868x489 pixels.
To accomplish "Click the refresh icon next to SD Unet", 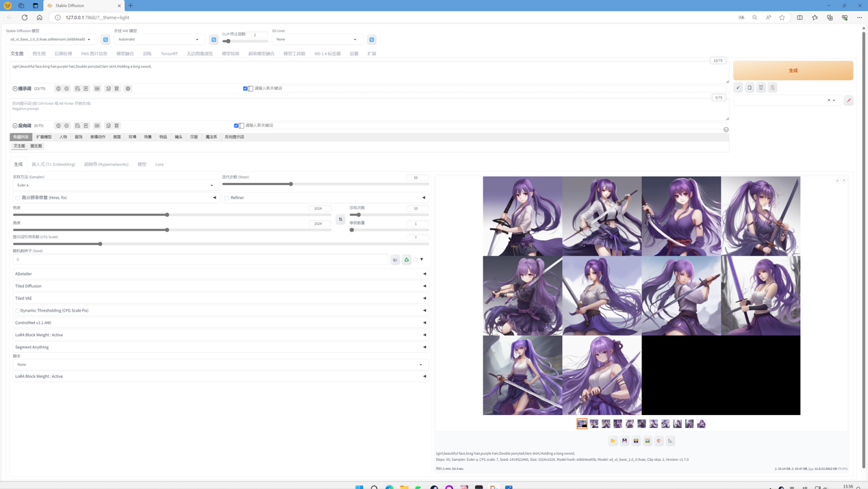I will [x=372, y=40].
